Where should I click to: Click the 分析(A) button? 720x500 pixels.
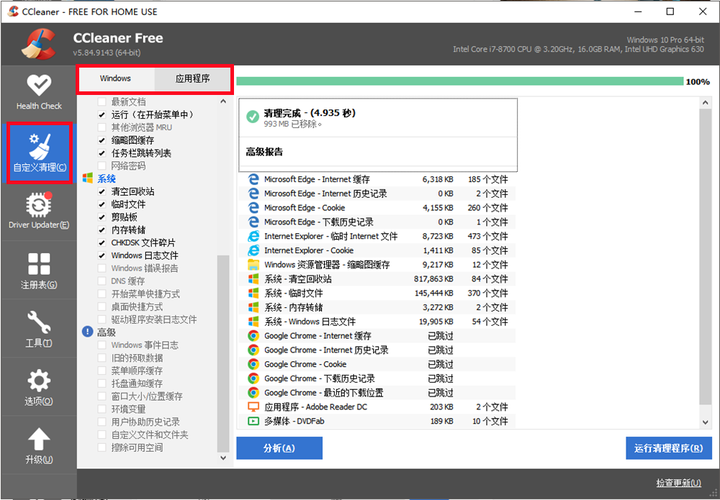279,448
